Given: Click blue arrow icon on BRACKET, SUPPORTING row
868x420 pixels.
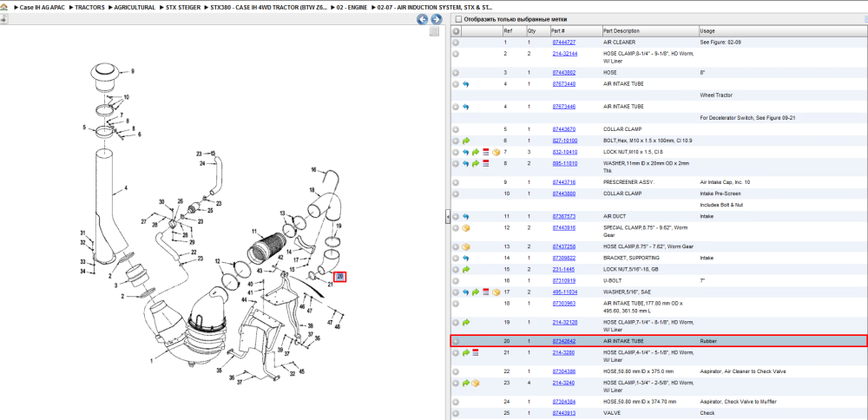Looking at the screenshot, I should click(465, 258).
